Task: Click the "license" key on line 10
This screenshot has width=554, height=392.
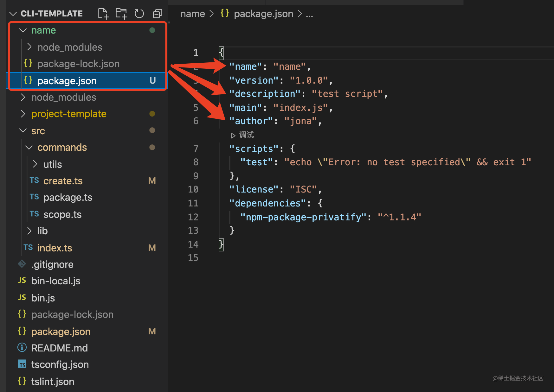Action: click(x=254, y=189)
